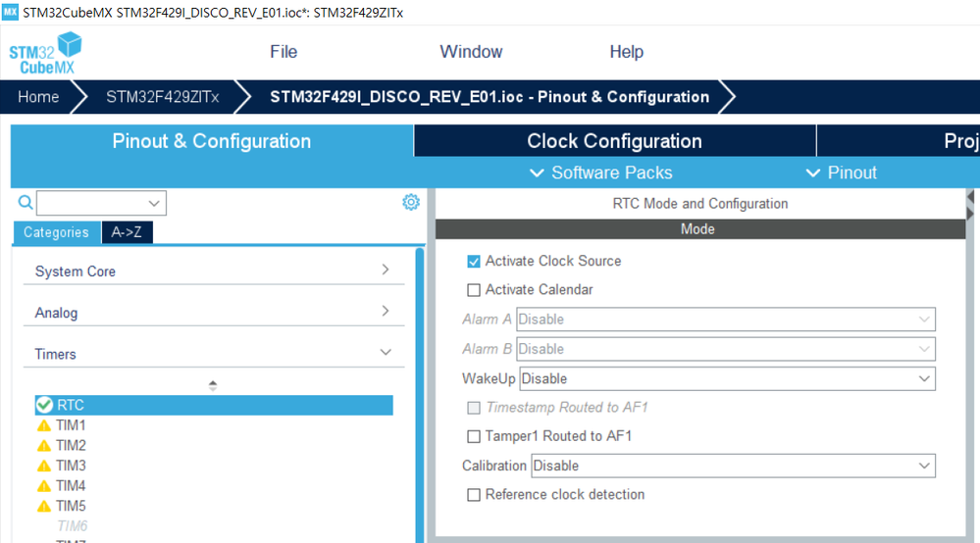Select the Categories tab
Screen dimensions: 980x543
click(x=56, y=232)
